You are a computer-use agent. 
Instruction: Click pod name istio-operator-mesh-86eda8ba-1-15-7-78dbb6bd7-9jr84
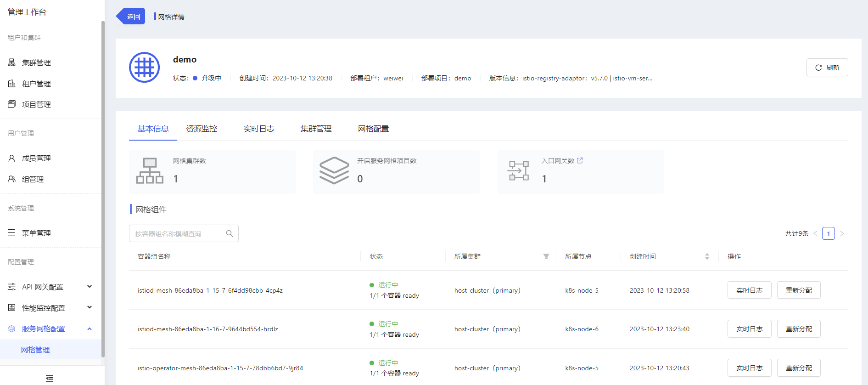220,368
